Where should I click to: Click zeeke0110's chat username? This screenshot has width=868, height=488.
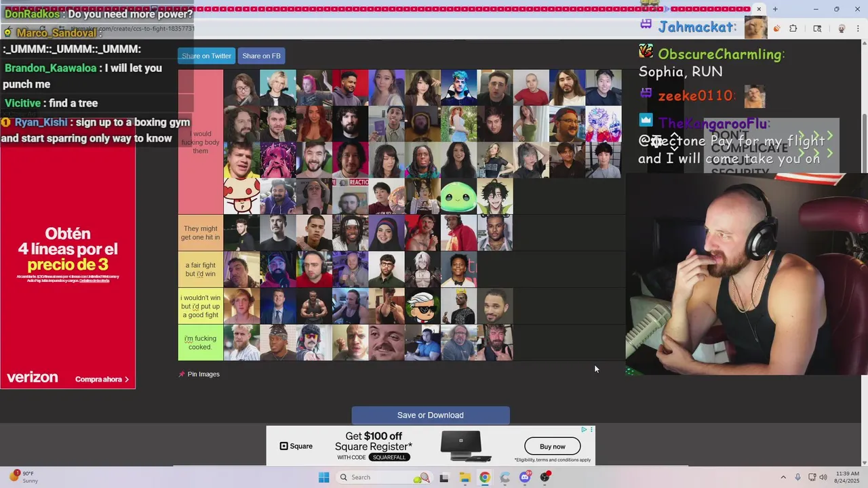pos(696,96)
